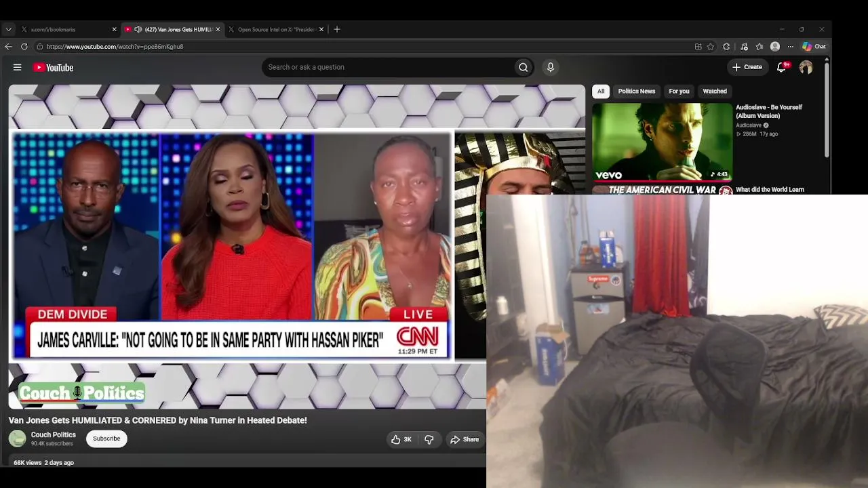Dislike the video with thumbs-down icon

429,439
